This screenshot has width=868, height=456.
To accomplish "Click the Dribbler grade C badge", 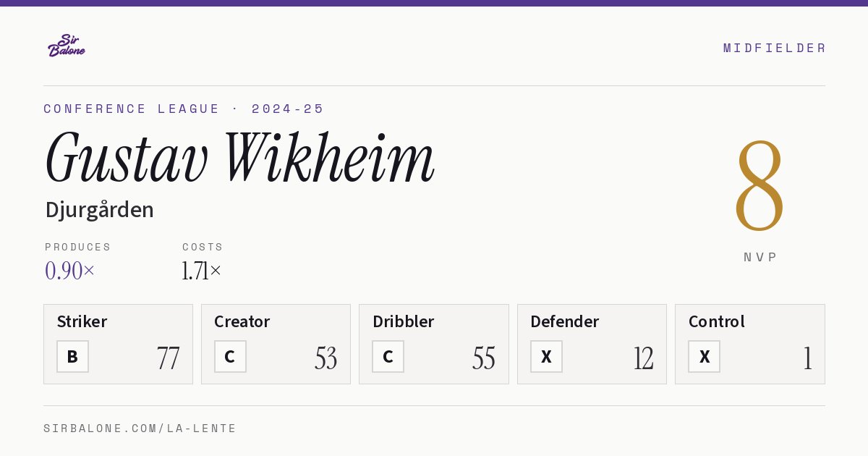I will click(388, 356).
